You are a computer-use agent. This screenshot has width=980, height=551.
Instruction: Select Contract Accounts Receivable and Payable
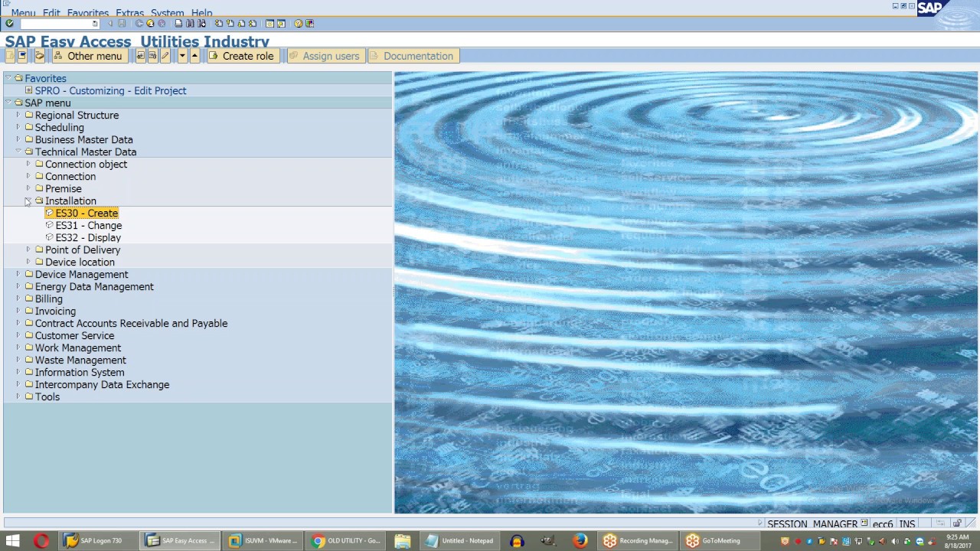131,323
